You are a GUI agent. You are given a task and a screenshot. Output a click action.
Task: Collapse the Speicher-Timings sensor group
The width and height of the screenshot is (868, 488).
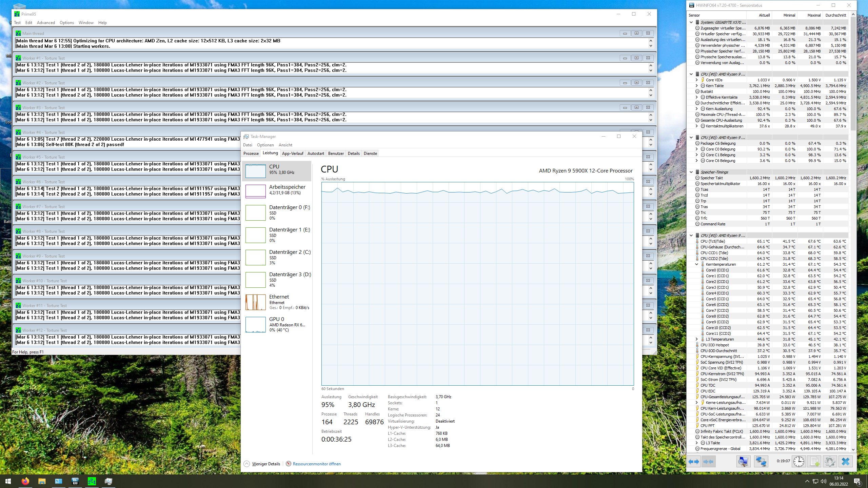coord(691,172)
